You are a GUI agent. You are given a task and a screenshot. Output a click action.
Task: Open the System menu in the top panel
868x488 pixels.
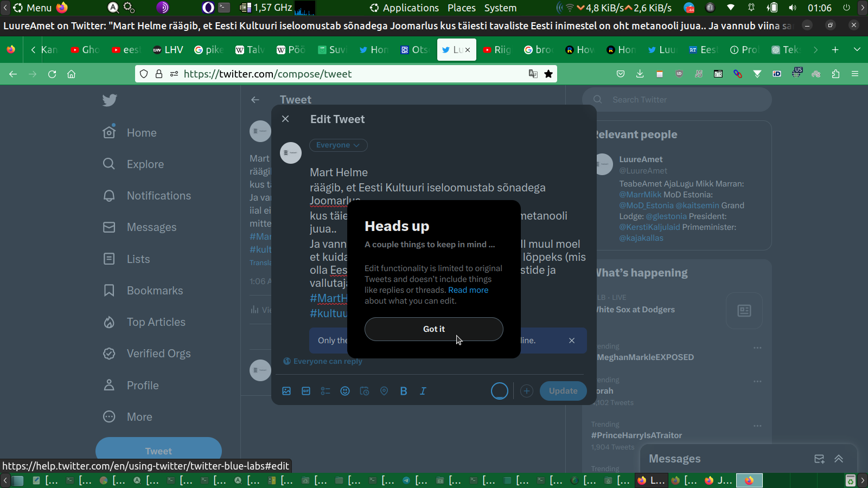(500, 8)
